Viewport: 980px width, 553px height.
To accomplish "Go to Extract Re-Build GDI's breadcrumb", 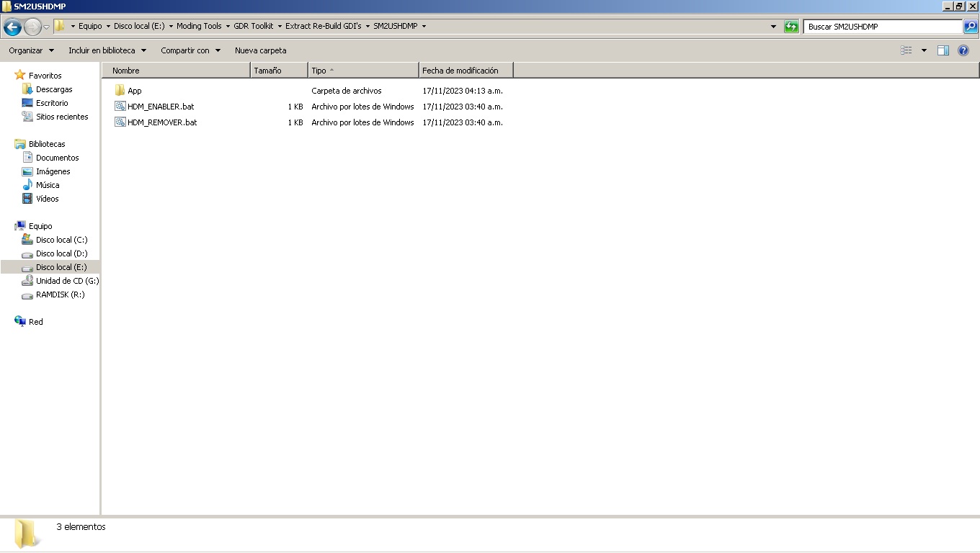I will (324, 26).
